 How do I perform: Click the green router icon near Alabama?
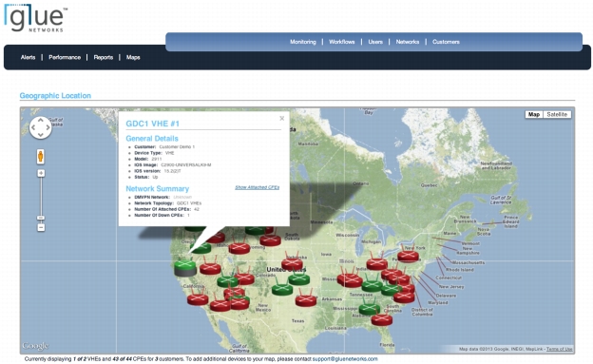tap(369, 307)
